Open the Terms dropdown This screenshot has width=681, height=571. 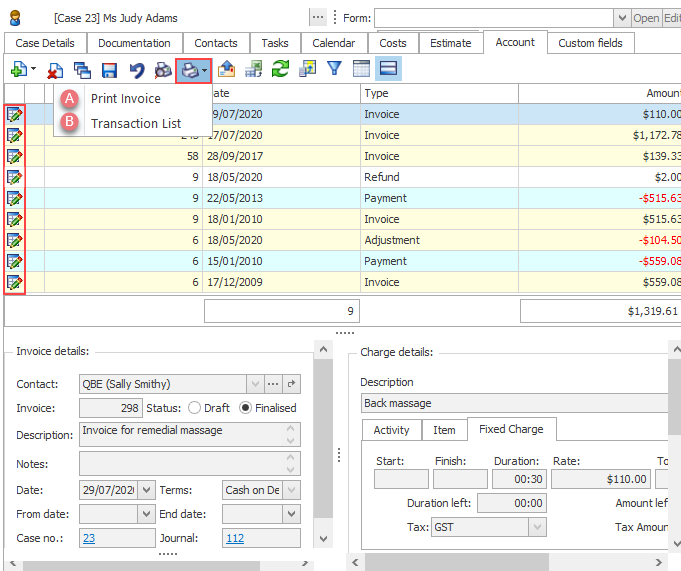pyautogui.click(x=291, y=490)
